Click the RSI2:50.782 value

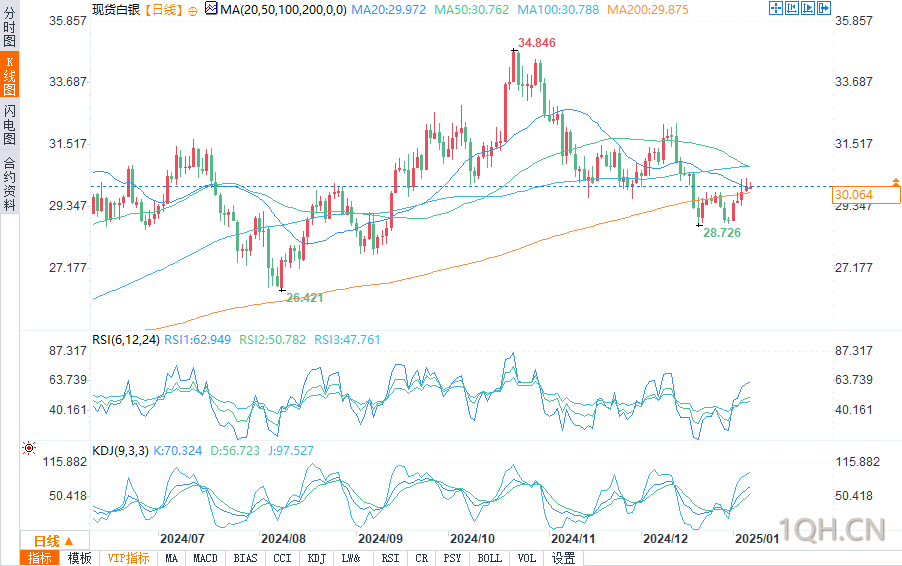pos(273,340)
